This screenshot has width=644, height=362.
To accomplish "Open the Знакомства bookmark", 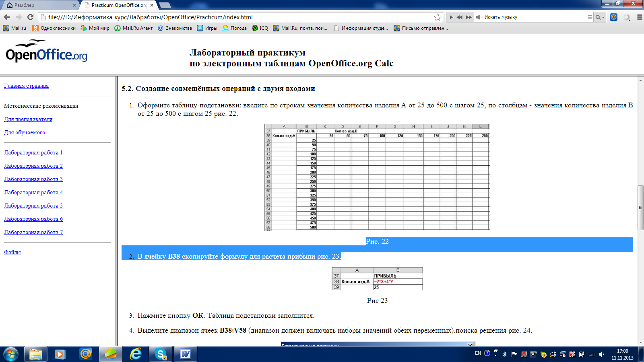I will (175, 28).
